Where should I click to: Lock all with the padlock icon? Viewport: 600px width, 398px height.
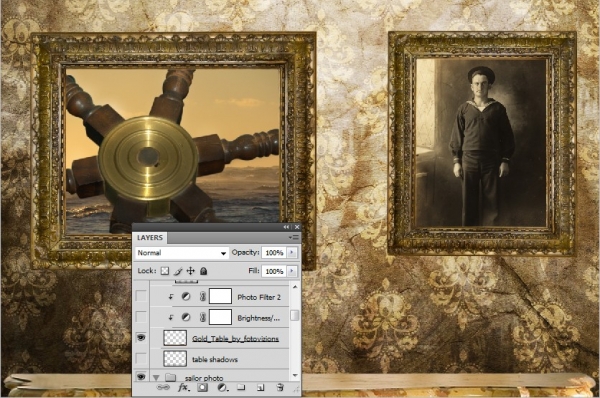coord(204,271)
